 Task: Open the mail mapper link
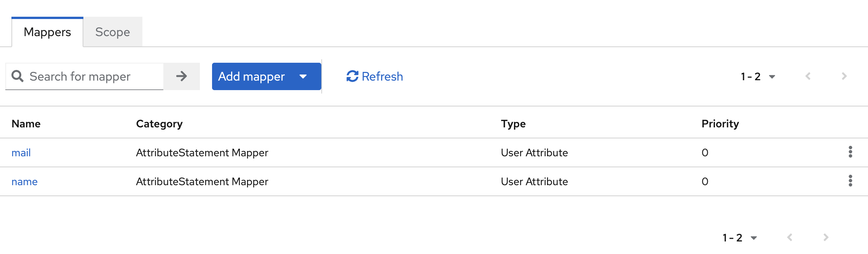(21, 153)
